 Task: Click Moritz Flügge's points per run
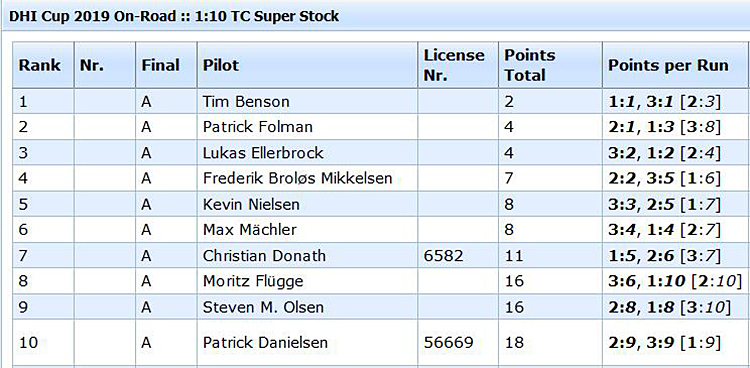click(675, 281)
